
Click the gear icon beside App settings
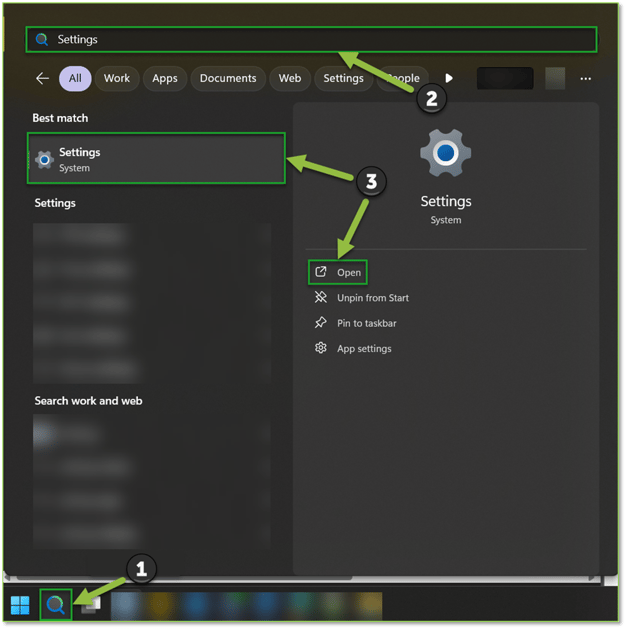320,348
